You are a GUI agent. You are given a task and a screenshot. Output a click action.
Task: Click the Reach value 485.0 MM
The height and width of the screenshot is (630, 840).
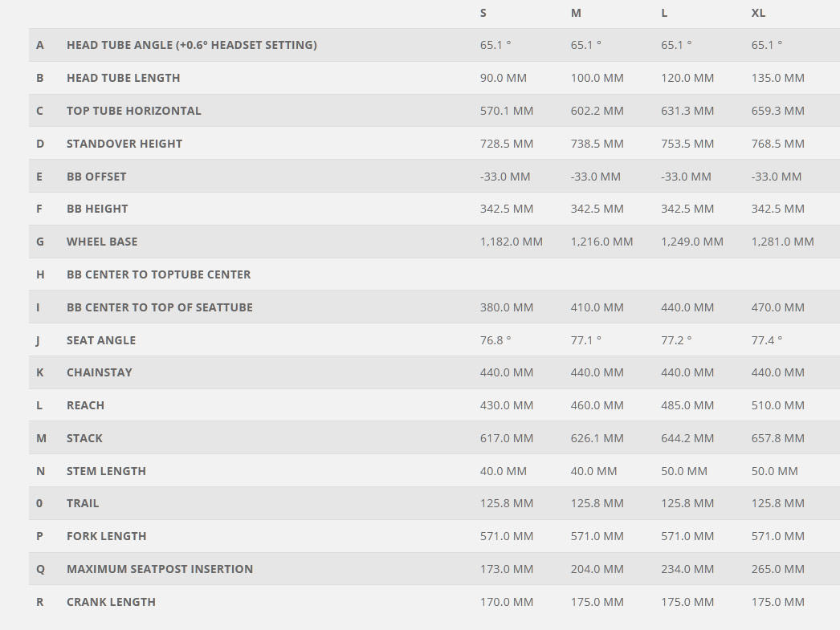coord(687,406)
